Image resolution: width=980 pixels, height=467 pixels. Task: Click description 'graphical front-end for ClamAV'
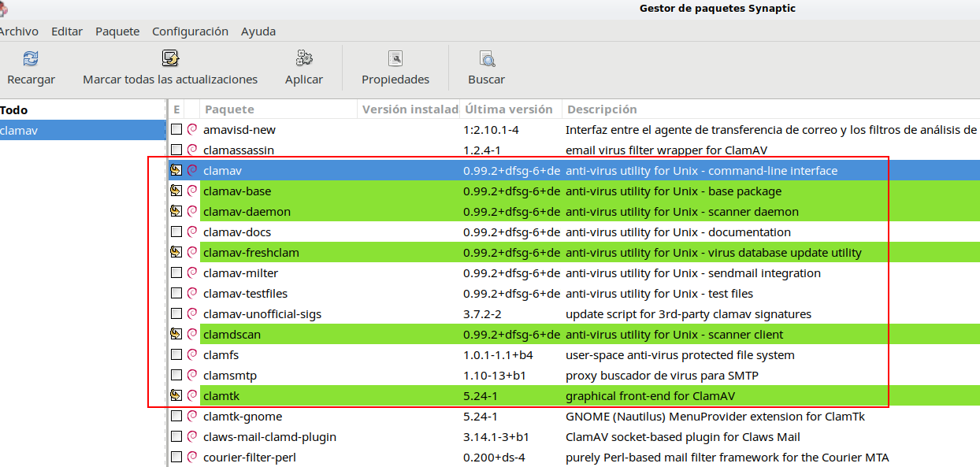coord(650,396)
